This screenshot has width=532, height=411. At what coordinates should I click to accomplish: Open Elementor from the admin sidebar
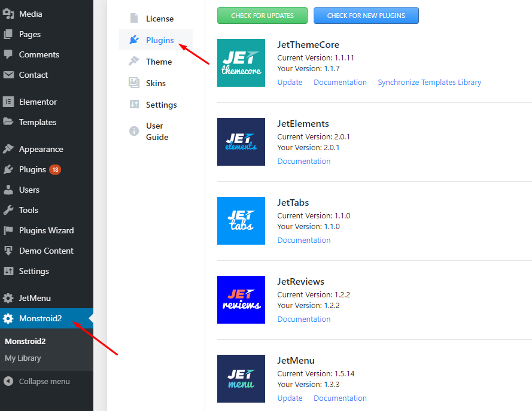coord(38,102)
